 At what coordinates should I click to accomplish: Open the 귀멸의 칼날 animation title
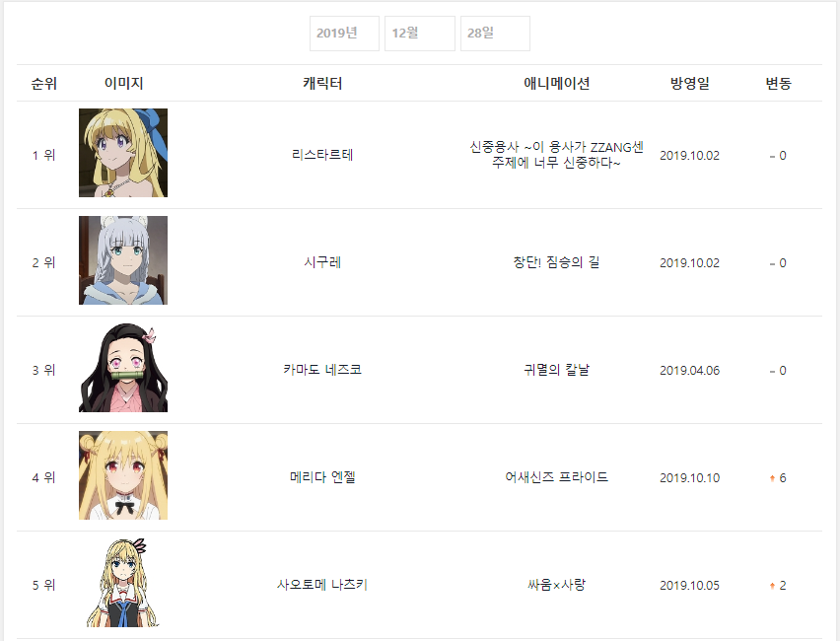point(557,370)
